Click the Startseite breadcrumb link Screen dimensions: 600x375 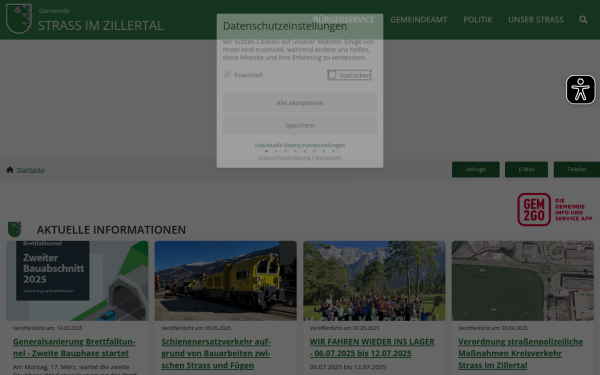[x=31, y=170]
